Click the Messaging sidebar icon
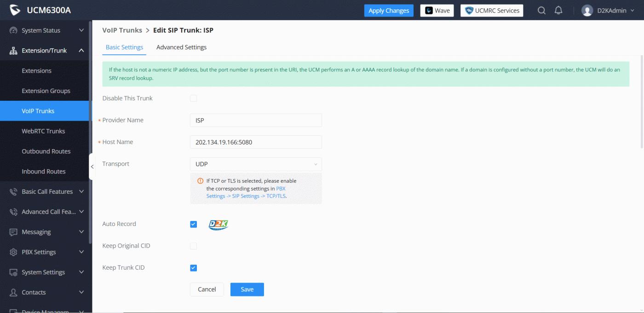Viewport: 644px width, 313px height. click(x=13, y=232)
